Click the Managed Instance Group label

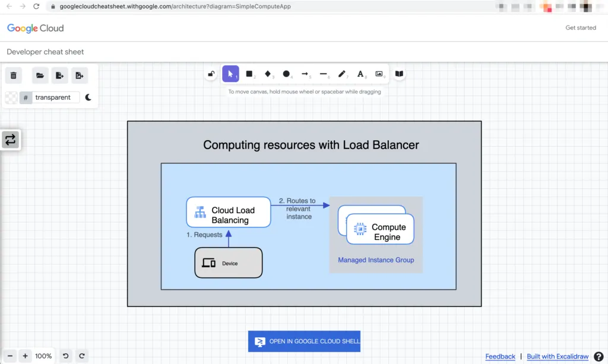(x=376, y=259)
